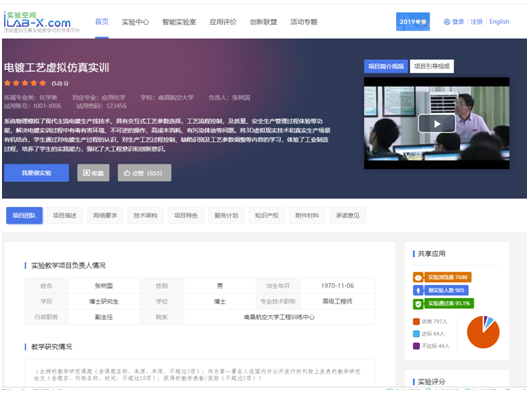Click the thumbs-up like icon (653)
Viewport: 531px width, 399px height.
coord(127,173)
